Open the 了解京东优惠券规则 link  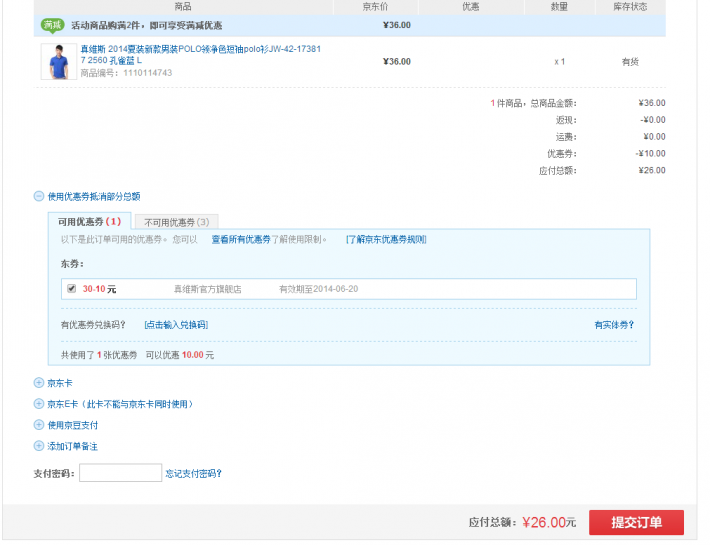386,240
